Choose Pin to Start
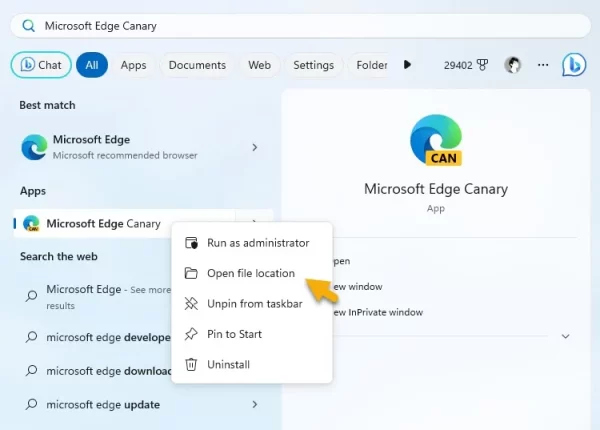Image resolution: width=600 pixels, height=430 pixels. (252, 334)
